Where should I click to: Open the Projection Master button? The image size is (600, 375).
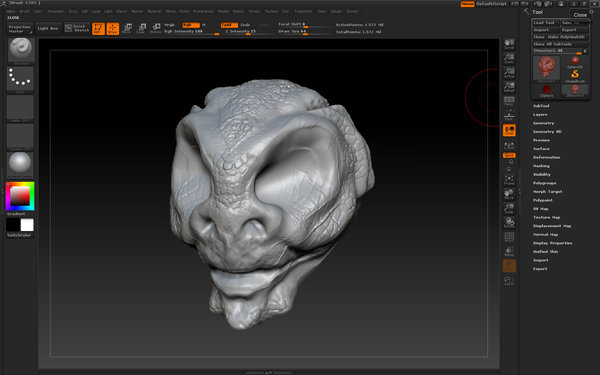(20, 29)
